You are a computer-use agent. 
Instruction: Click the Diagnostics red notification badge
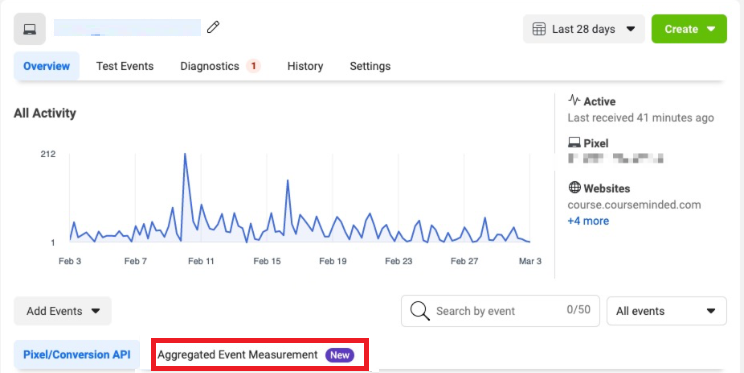click(x=253, y=66)
